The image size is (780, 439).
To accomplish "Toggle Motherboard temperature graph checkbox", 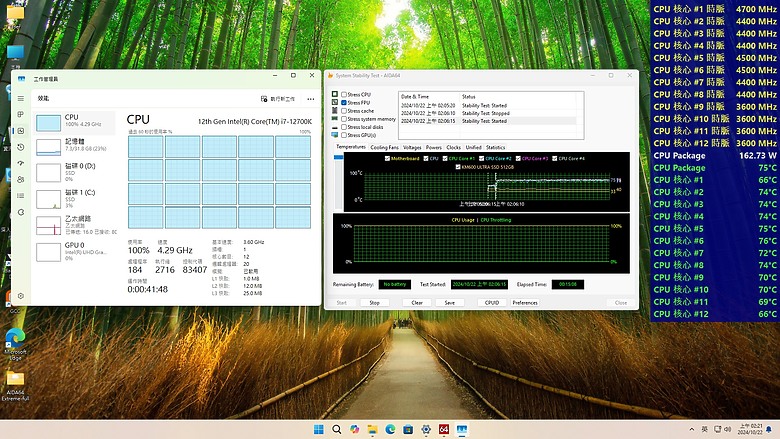I will pyautogui.click(x=387, y=159).
